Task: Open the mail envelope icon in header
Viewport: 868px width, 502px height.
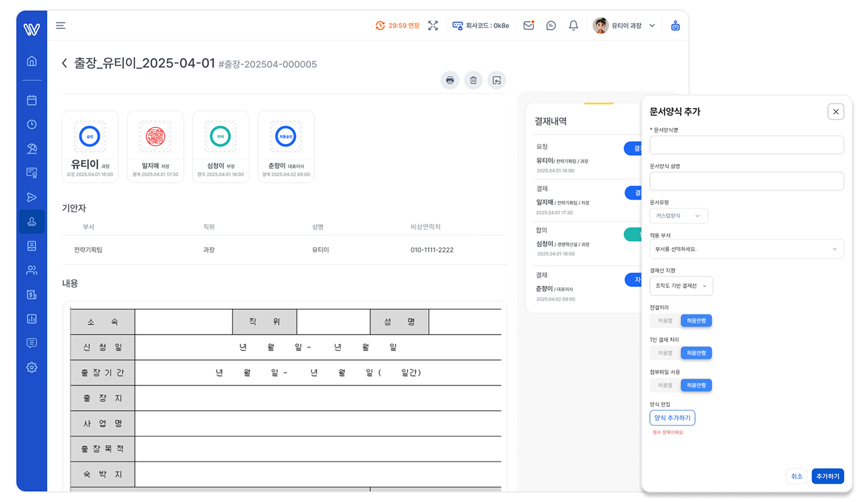Action: (x=529, y=26)
